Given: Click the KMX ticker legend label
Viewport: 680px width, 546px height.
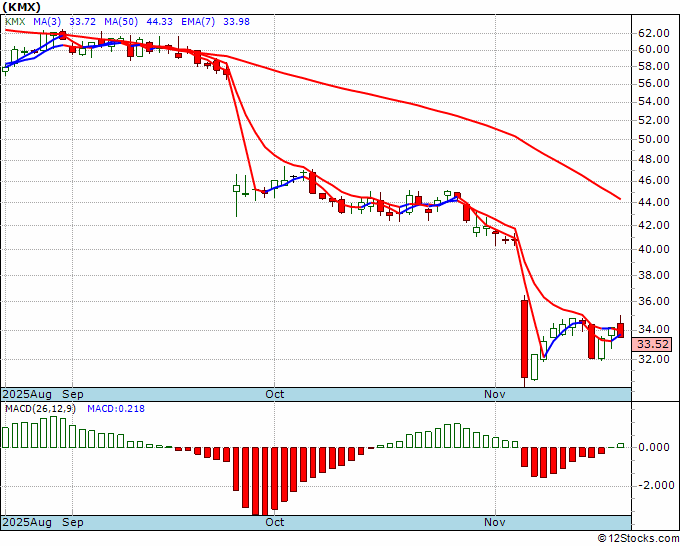Looking at the screenshot, I should point(15,22).
